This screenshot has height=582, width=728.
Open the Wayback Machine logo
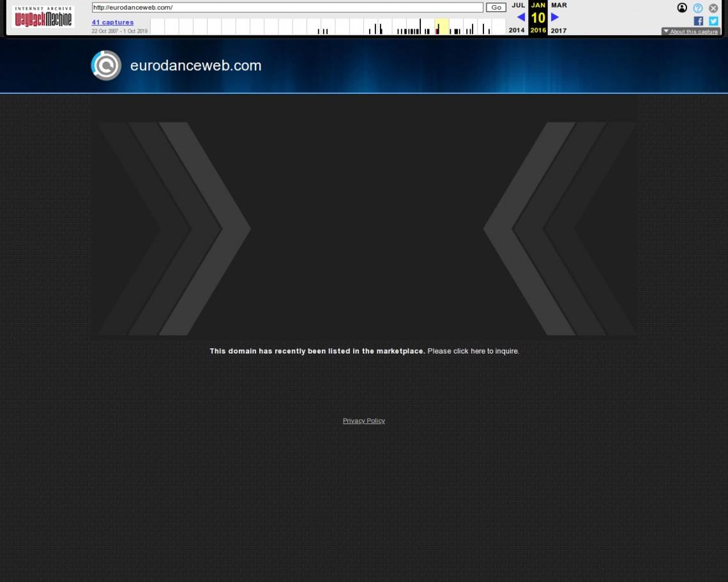tap(43, 17)
